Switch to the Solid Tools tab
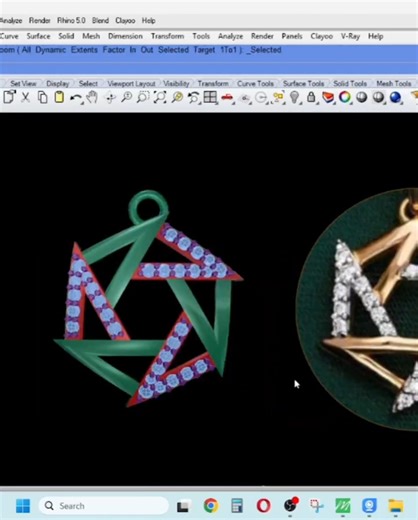This screenshot has width=418, height=520. pos(350,83)
